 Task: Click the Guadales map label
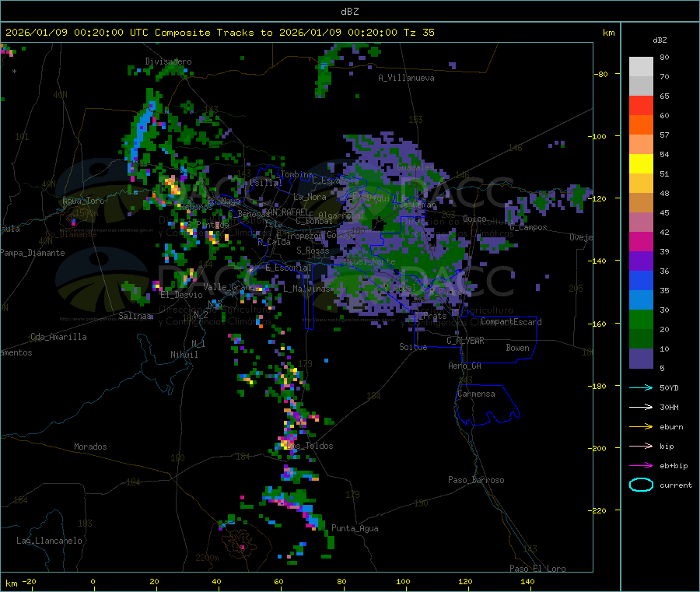coord(415,167)
